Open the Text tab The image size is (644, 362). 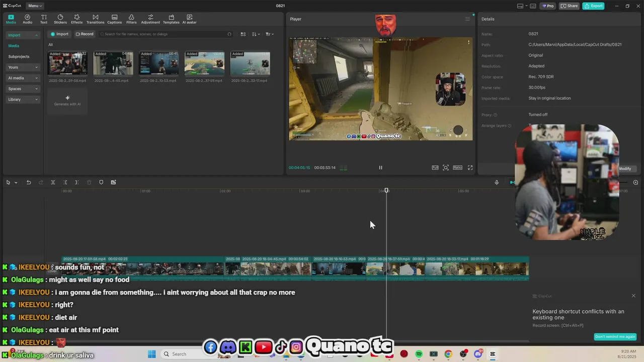click(44, 19)
